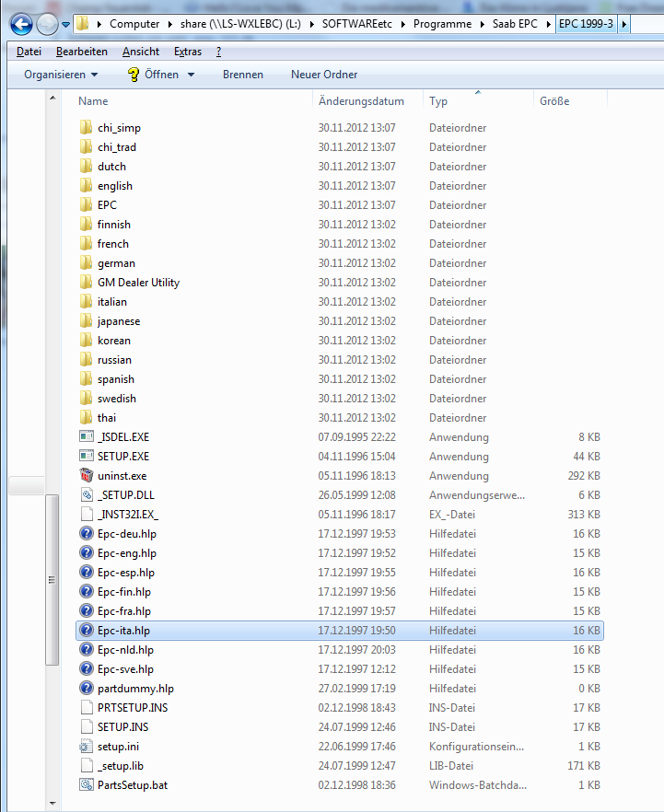Click the GM Dealer Utility folder icon
Screen dimensions: 664x812
pos(86,283)
